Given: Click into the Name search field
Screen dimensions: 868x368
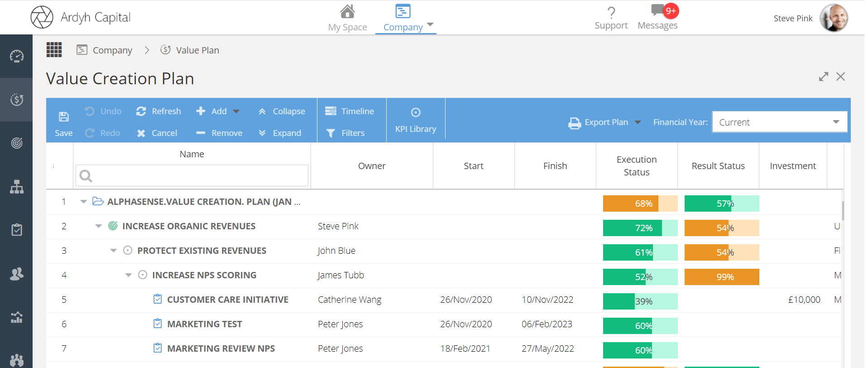Looking at the screenshot, I should 192,175.
